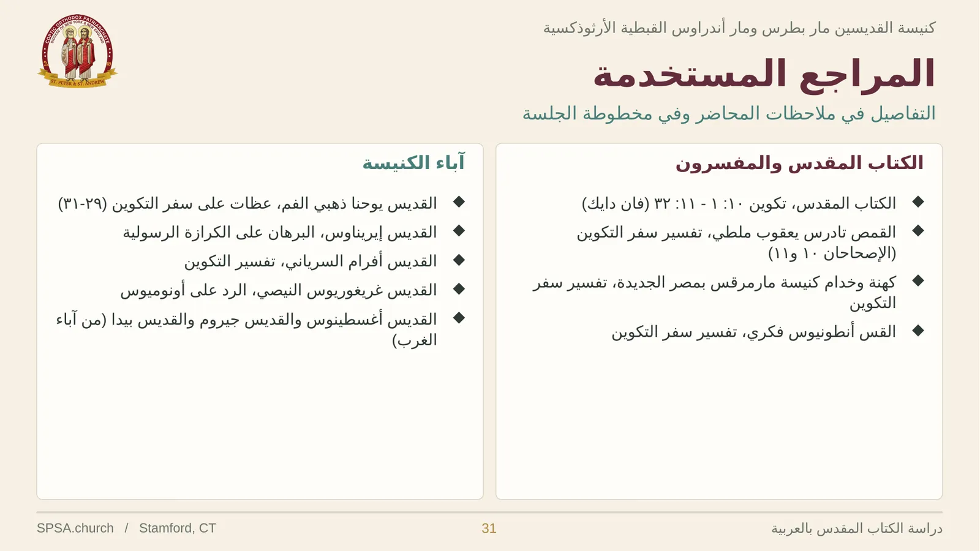Click the diamond bullet beside 'القديس أغسطينوس'

(x=459, y=318)
